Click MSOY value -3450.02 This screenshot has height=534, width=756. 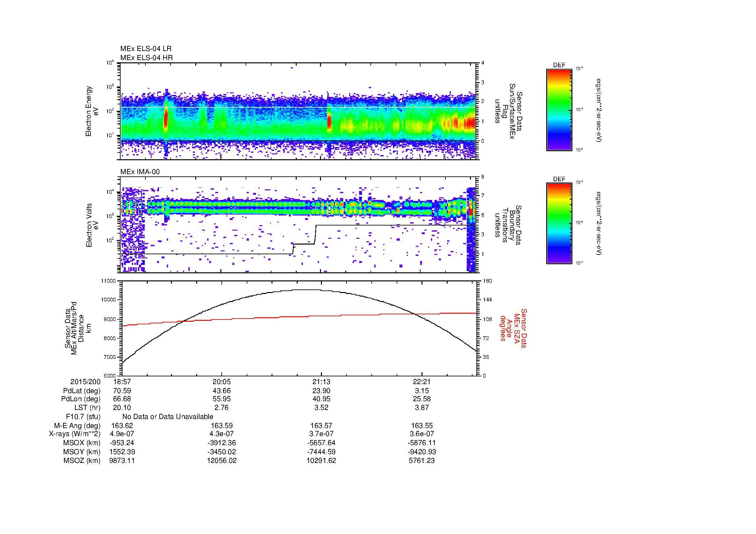coord(222,452)
